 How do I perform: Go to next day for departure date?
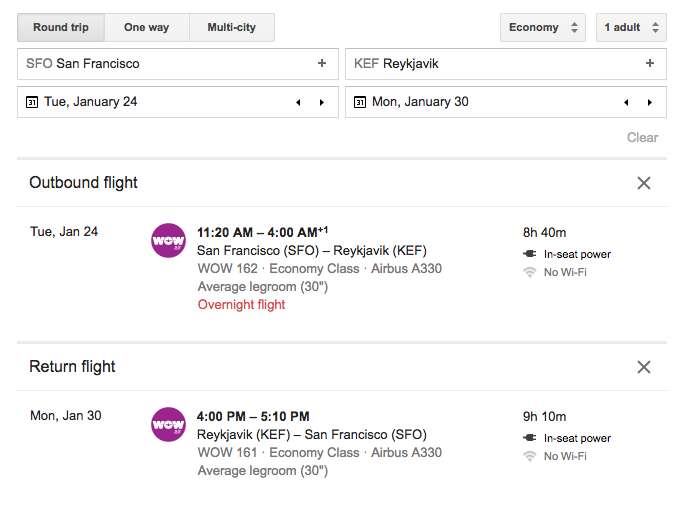tap(321, 102)
